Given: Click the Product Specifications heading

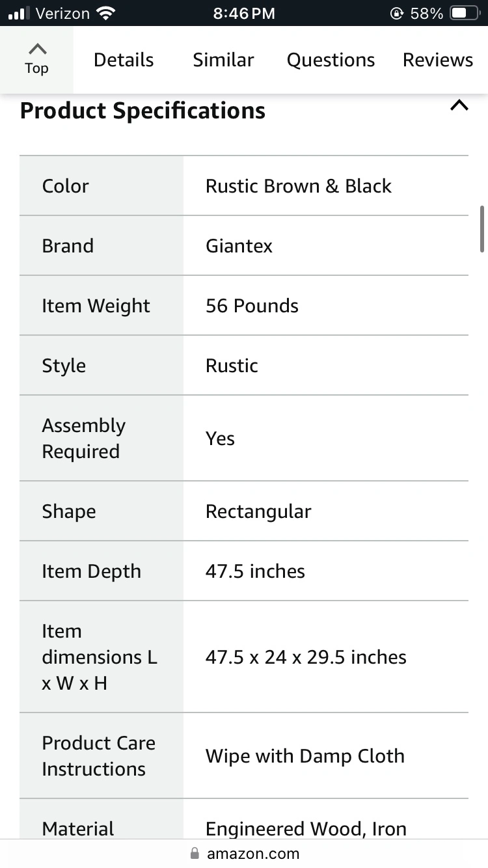Looking at the screenshot, I should click(x=142, y=111).
